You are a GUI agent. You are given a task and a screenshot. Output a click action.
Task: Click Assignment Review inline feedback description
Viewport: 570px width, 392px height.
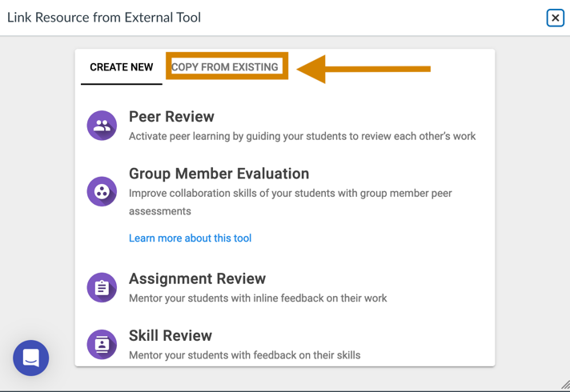[258, 298]
